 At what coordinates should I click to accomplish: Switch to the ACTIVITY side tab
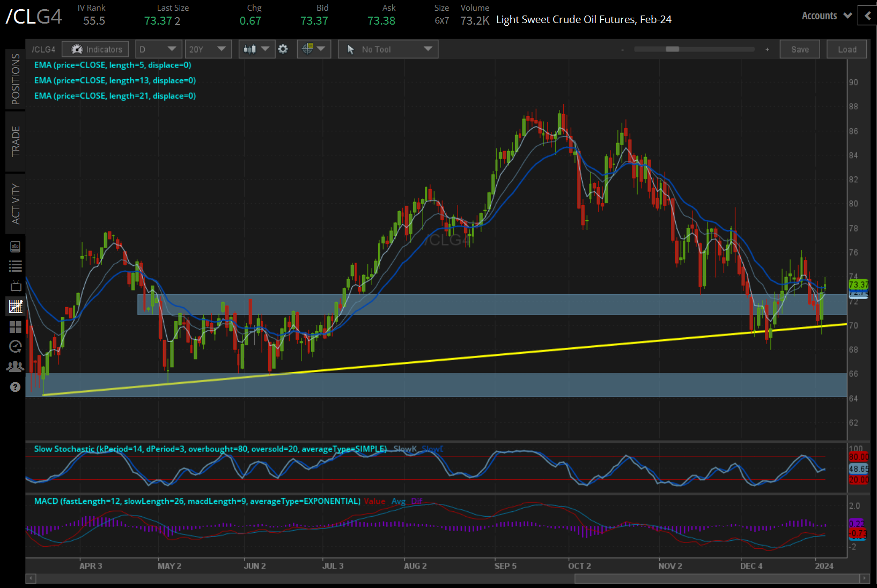pyautogui.click(x=16, y=204)
